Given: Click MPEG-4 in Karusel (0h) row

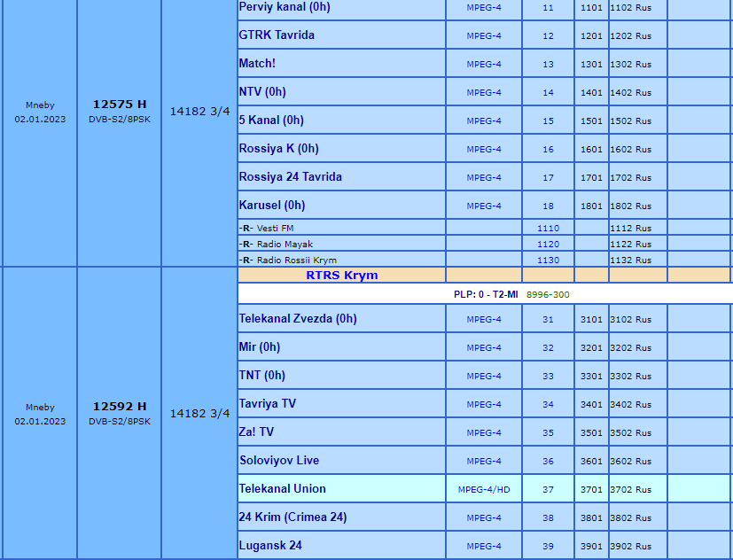Looking at the screenshot, I should tap(484, 206).
